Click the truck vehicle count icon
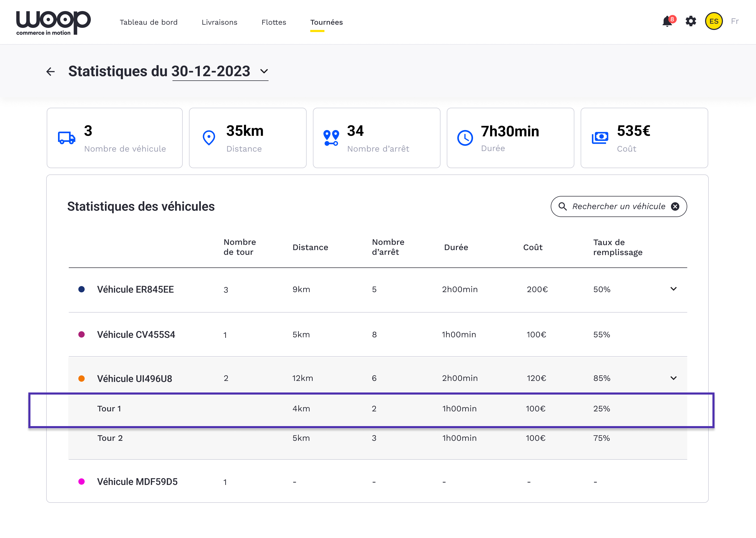Image resolution: width=756 pixels, height=538 pixels. click(66, 137)
